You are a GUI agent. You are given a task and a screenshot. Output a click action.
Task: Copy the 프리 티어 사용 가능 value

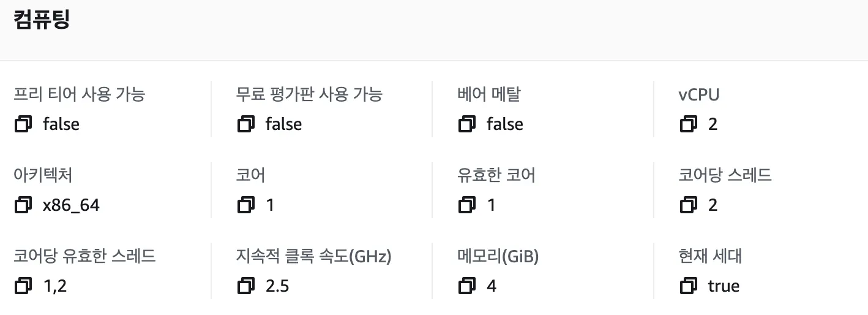[23, 124]
